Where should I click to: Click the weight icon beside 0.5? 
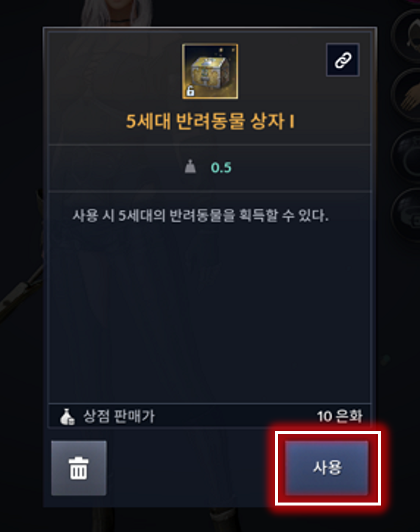[190, 167]
